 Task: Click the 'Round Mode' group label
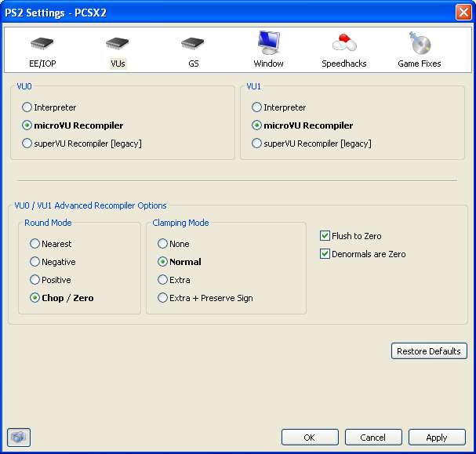point(48,223)
